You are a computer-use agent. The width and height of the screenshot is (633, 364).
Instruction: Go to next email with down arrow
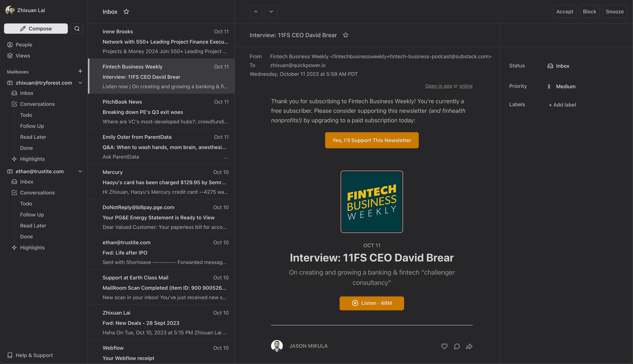click(x=271, y=12)
